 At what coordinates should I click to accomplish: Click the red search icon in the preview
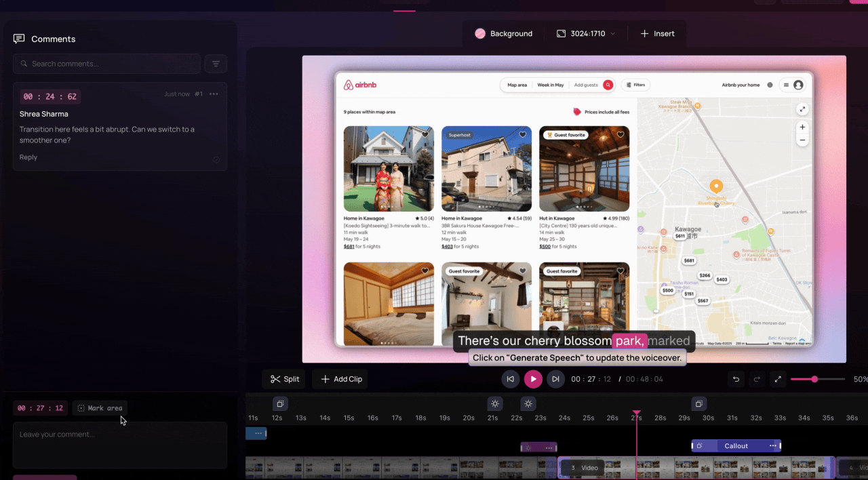coord(608,85)
